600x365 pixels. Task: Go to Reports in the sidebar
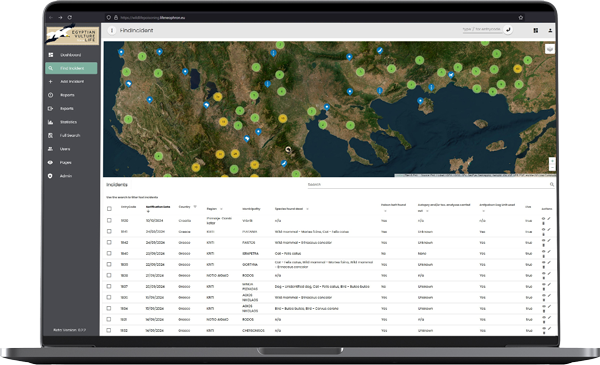[71, 95]
